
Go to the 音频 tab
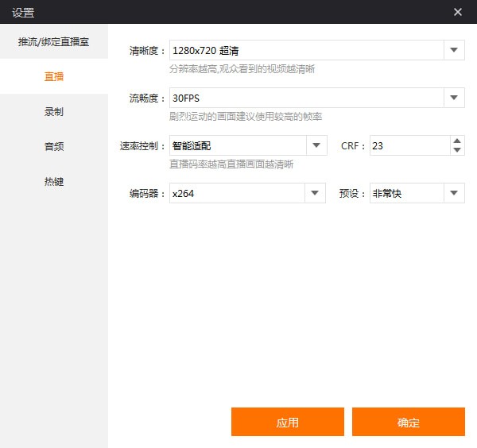pos(54,146)
